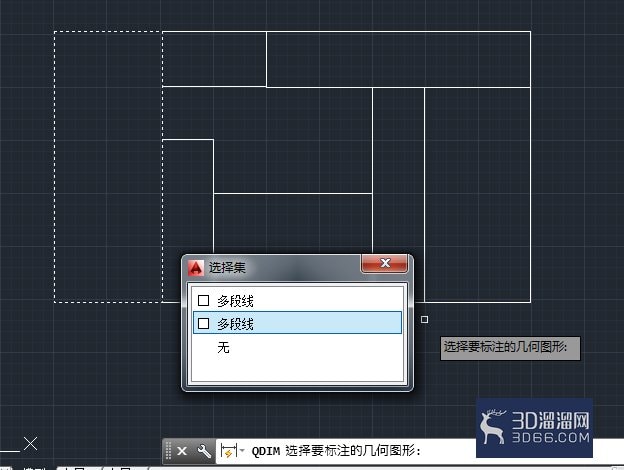Image resolution: width=624 pixels, height=470 pixels.
Task: Tick the checkbox of the first 多段线 entry
Action: click(x=203, y=300)
